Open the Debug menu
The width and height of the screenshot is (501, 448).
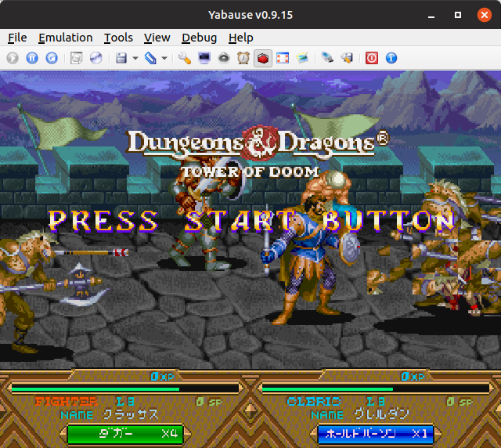[x=199, y=38]
